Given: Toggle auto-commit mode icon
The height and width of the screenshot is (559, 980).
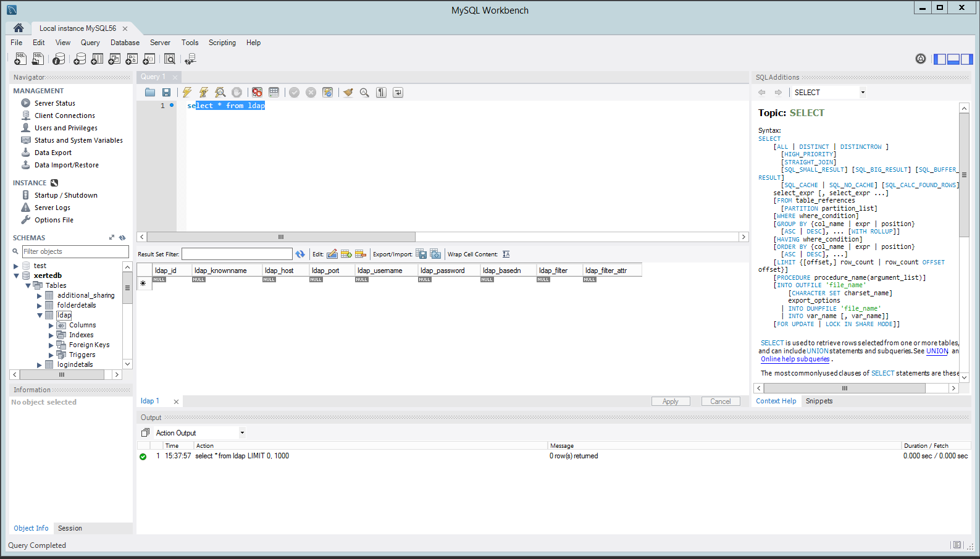Looking at the screenshot, I should point(327,92).
